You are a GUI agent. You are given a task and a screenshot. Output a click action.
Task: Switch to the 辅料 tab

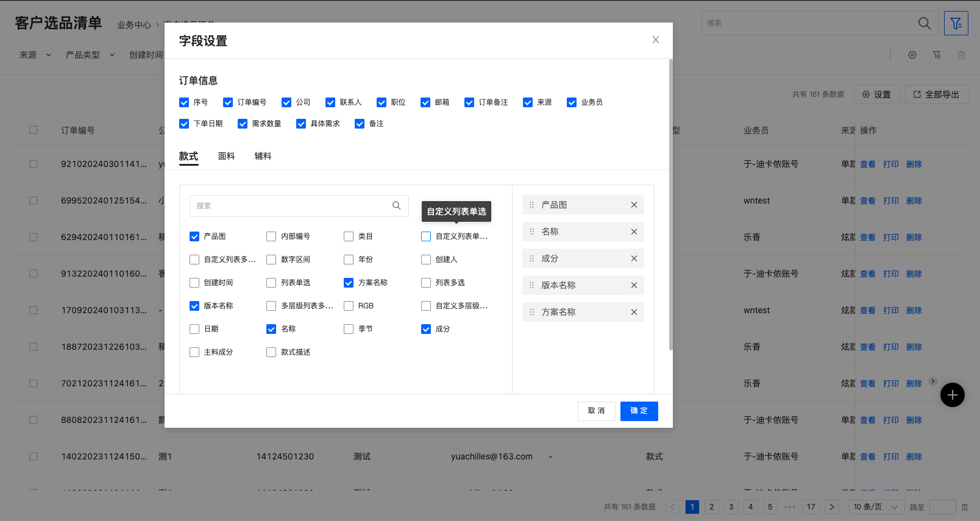click(263, 157)
